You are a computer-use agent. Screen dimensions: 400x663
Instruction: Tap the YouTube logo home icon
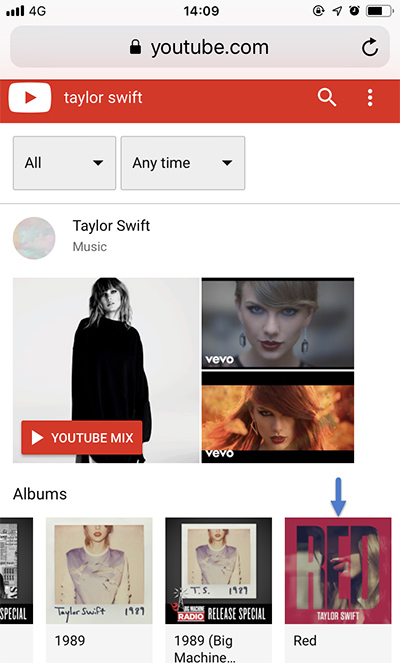point(30,98)
